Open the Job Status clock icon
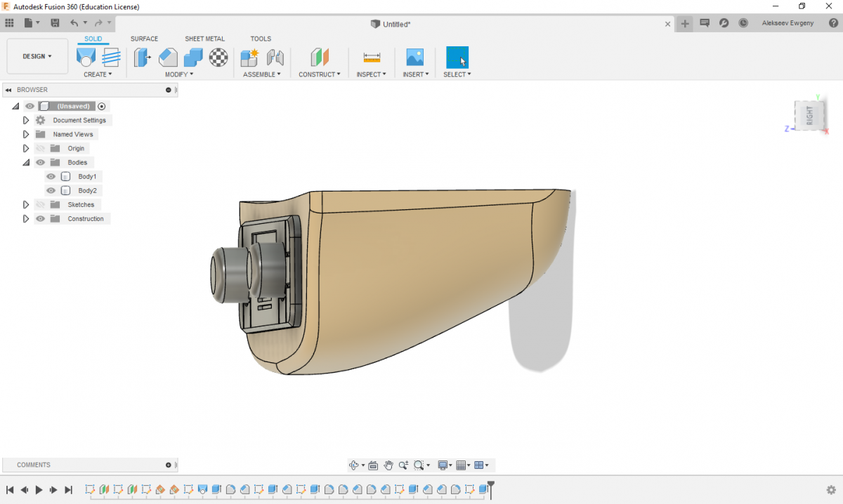 point(743,23)
